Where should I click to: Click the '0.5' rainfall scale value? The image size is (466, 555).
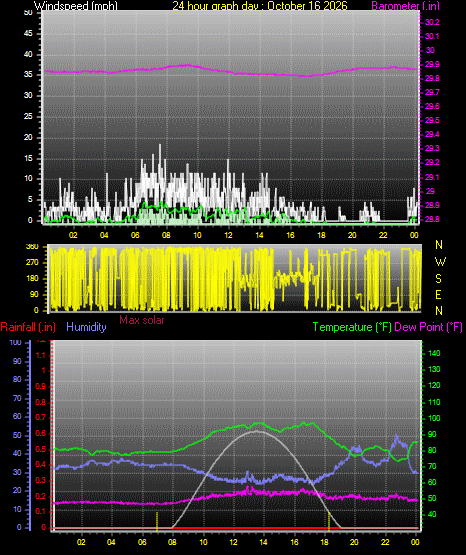tap(41, 450)
